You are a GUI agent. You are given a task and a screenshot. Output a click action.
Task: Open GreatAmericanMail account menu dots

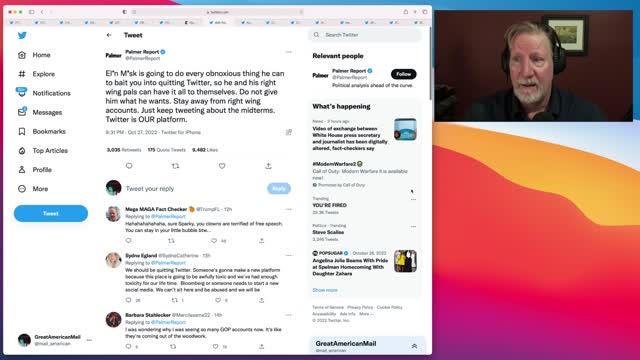[x=89, y=340]
